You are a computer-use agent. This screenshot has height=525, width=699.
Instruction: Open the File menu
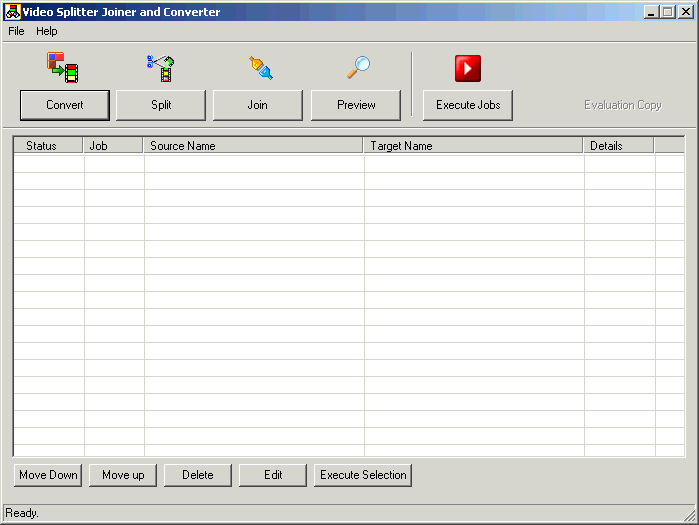point(16,31)
